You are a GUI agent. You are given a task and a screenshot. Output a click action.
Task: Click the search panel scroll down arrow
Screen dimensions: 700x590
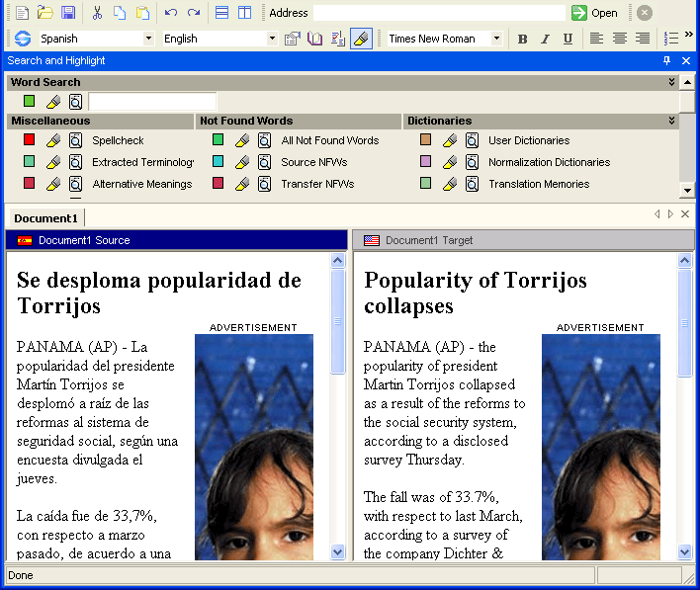click(687, 190)
